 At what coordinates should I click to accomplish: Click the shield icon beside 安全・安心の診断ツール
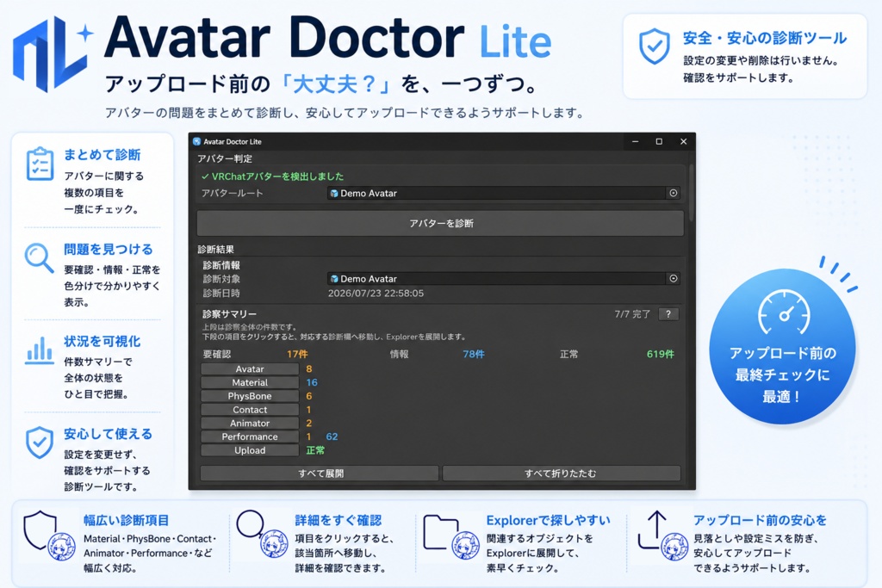coord(655,46)
